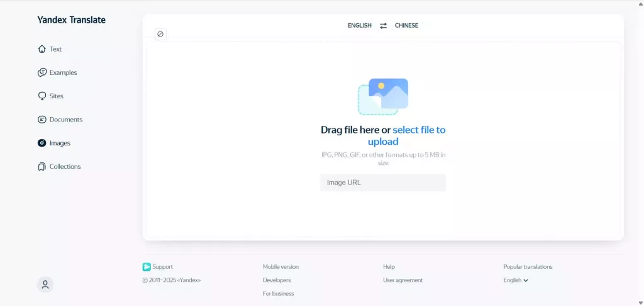Open the Text section label
This screenshot has height=306, width=644.
(55, 49)
